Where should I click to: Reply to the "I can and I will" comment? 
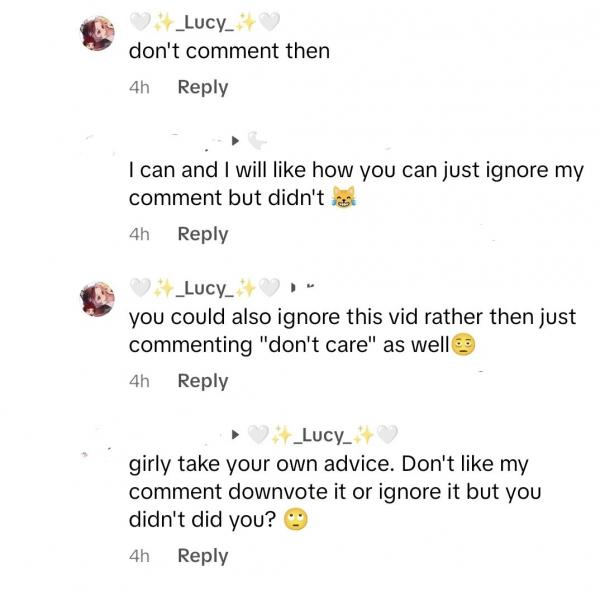click(x=202, y=234)
